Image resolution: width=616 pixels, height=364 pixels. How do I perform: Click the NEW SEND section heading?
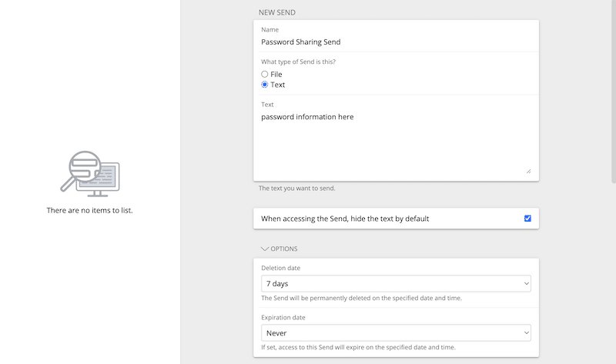(x=277, y=12)
